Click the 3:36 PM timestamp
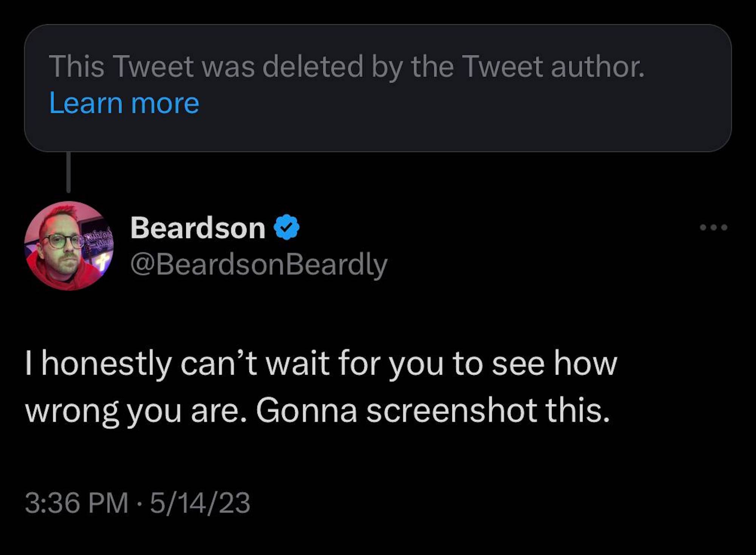 (77, 503)
